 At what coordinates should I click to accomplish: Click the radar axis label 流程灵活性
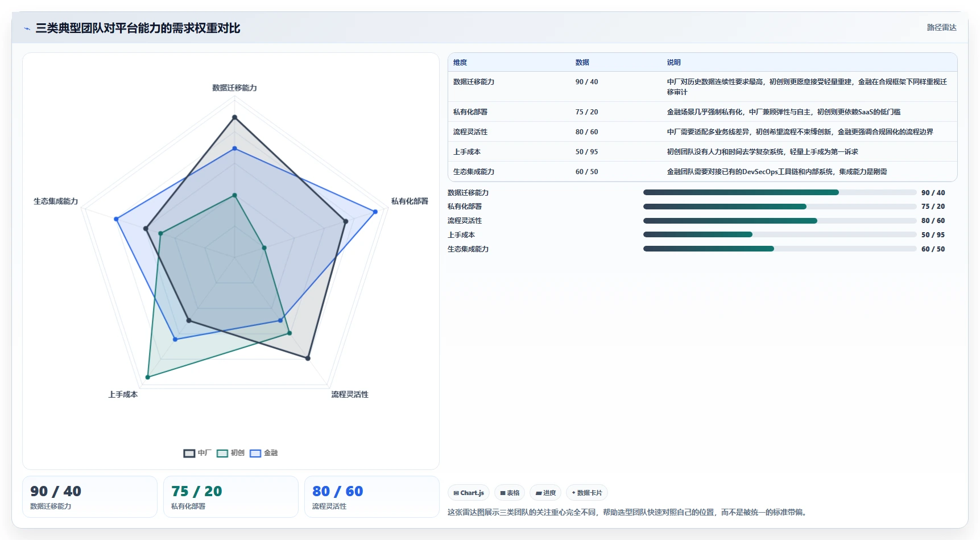point(350,394)
